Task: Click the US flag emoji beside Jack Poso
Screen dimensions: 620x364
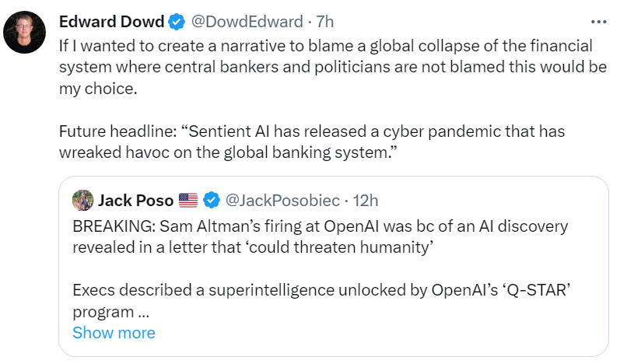Action: tap(188, 201)
